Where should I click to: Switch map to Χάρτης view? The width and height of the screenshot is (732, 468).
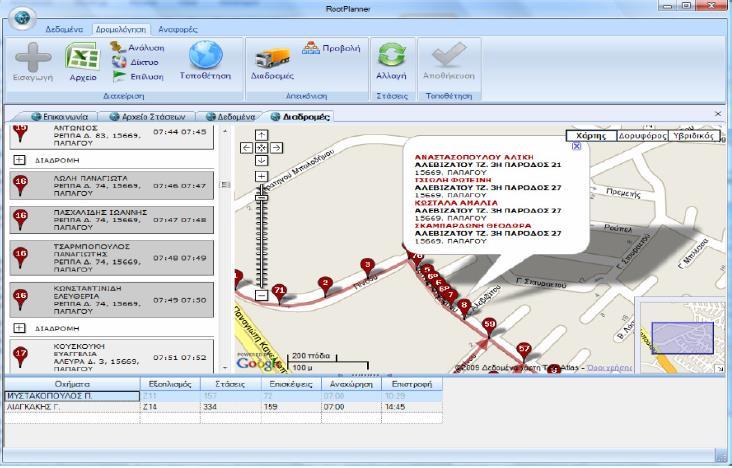[591, 136]
